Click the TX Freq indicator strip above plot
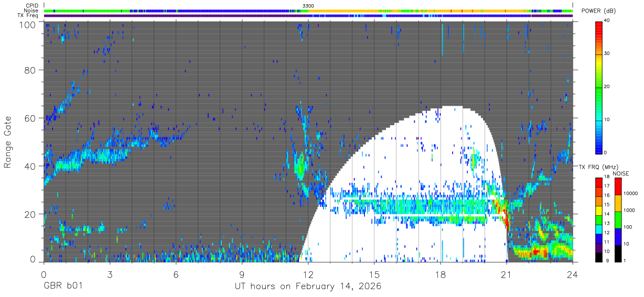Screen dimensions: 644x297 [308, 16]
